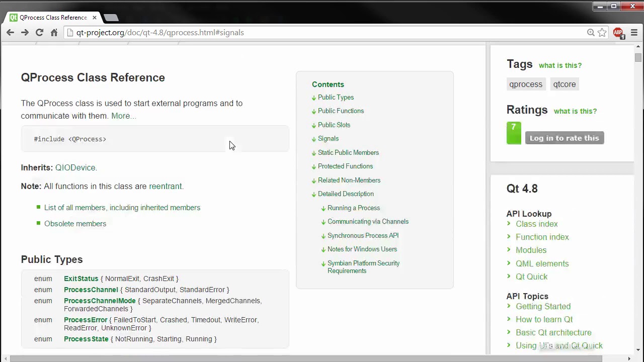Open the ProcessChannelMode enum link
This screenshot has height=362, width=644.
coord(100,301)
